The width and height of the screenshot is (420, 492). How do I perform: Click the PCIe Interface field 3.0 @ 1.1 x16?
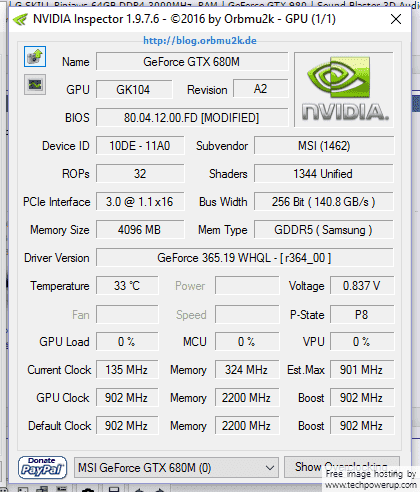tap(140, 201)
